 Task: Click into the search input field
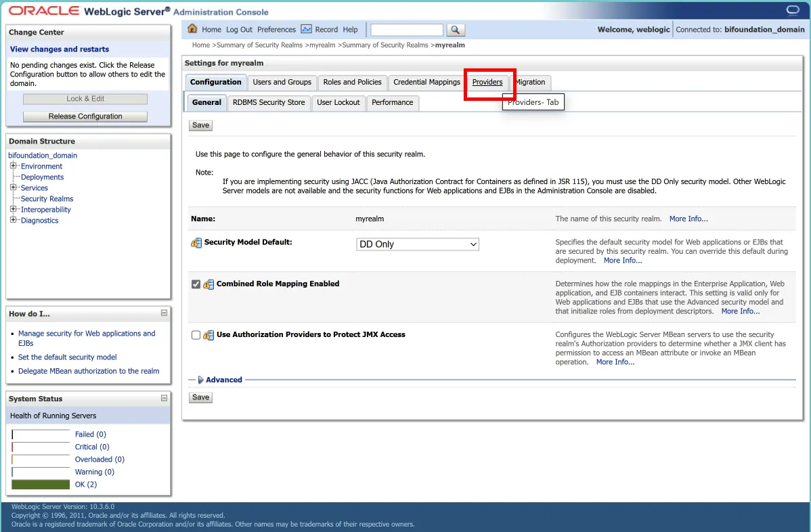[407, 30]
